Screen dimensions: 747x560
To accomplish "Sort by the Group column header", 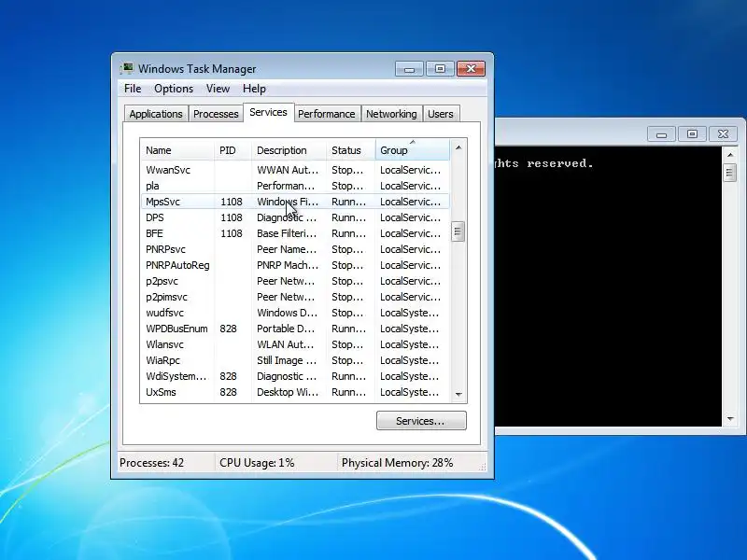I will pos(412,150).
